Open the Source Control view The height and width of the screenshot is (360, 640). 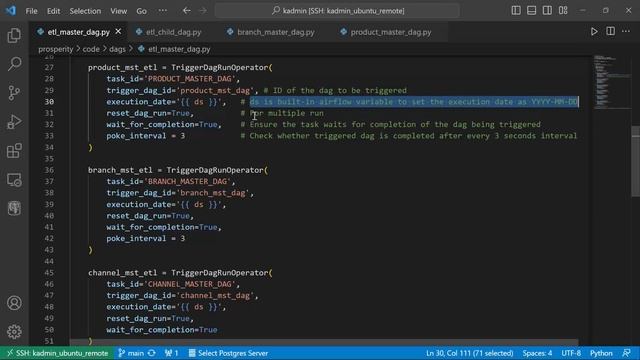coord(14,93)
